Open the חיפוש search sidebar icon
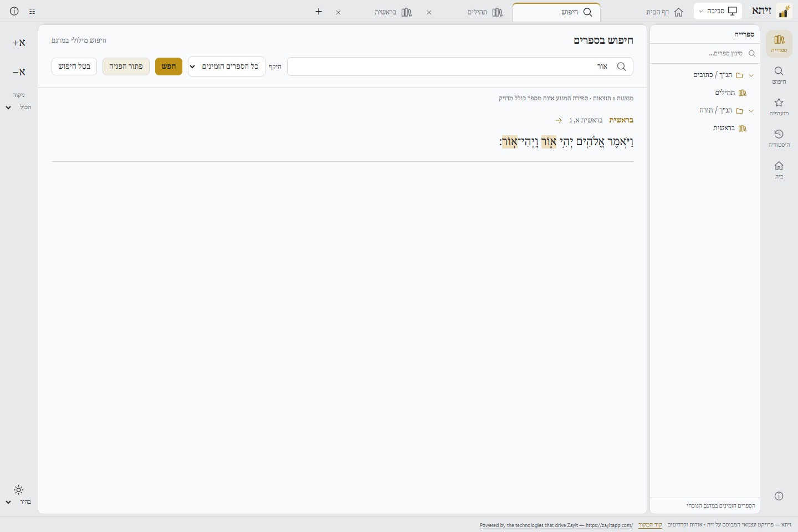The image size is (798, 532). (779, 75)
